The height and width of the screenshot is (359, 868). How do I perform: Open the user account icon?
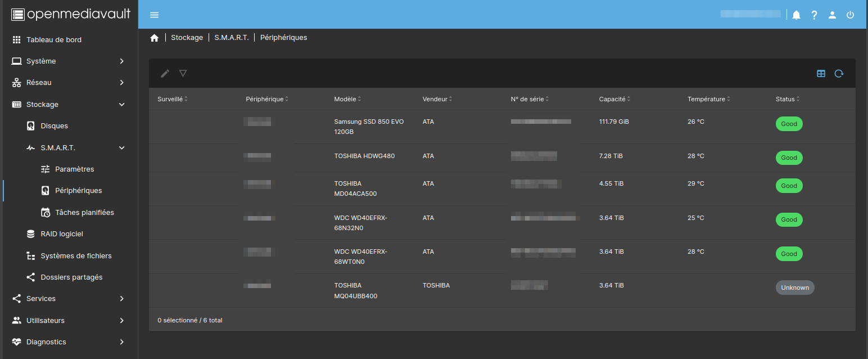coord(832,15)
